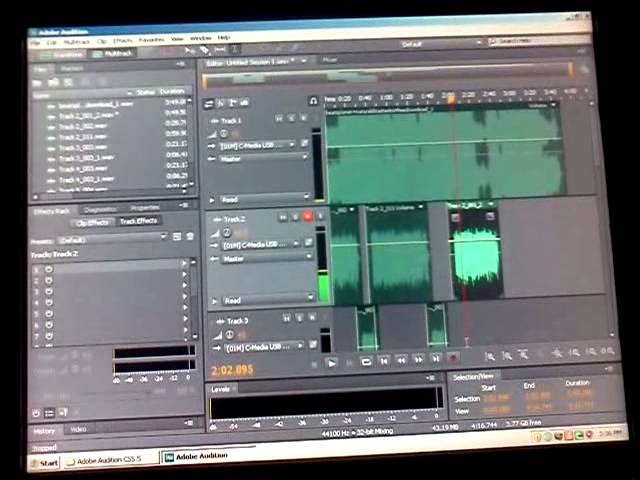Click Move Playhead to Next button
Image resolution: width=640 pixels, height=480 pixels.
pos(436,358)
